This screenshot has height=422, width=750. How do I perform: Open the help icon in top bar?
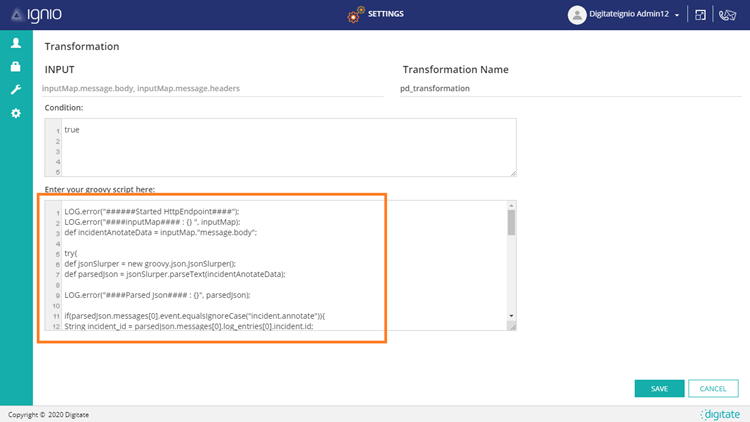pyautogui.click(x=701, y=15)
